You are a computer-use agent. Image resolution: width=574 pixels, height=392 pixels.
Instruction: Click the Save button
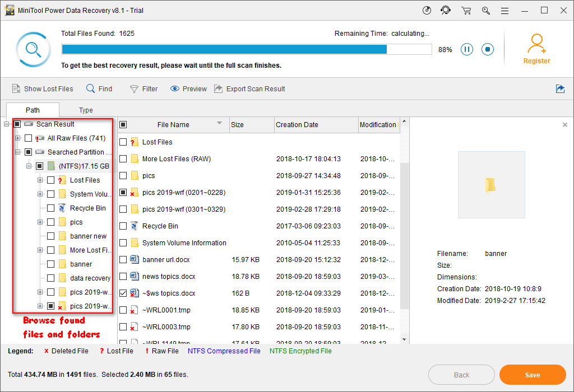click(x=533, y=375)
